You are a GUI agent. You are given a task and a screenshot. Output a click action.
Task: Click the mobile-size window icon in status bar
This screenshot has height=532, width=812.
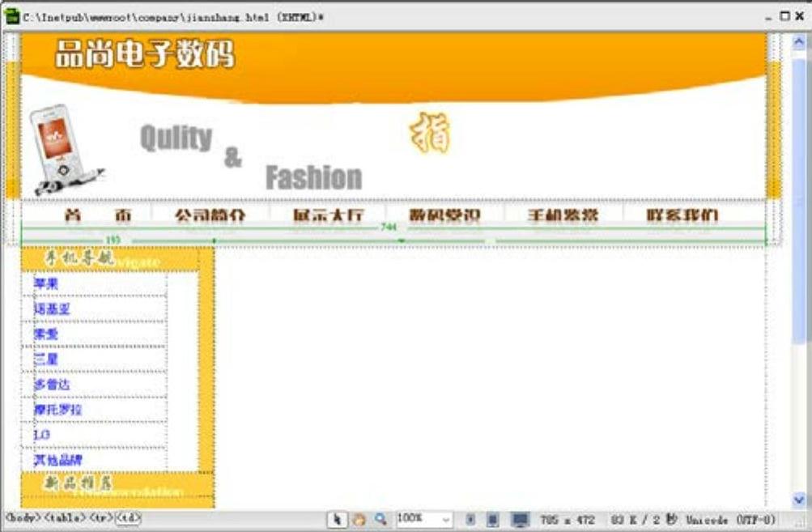pos(470,520)
